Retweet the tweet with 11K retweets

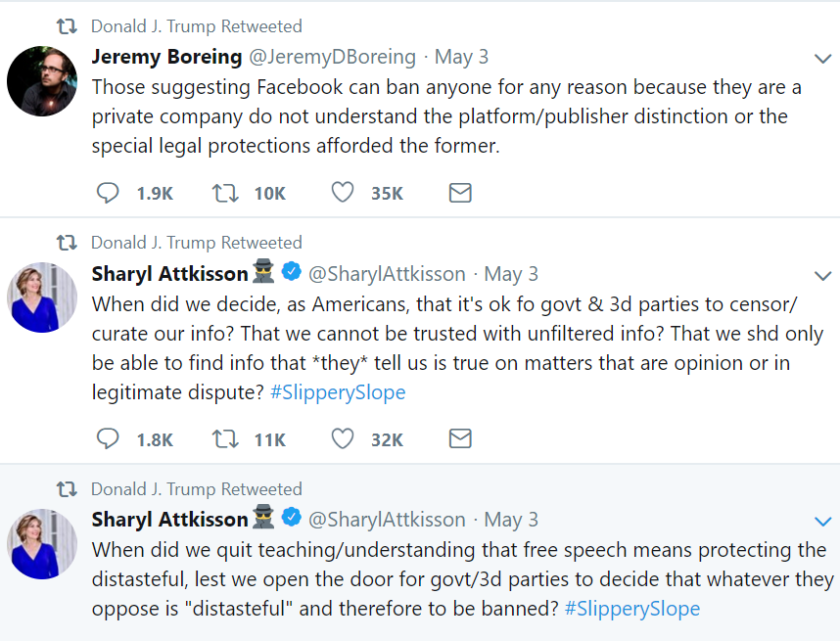pyautogui.click(x=225, y=439)
